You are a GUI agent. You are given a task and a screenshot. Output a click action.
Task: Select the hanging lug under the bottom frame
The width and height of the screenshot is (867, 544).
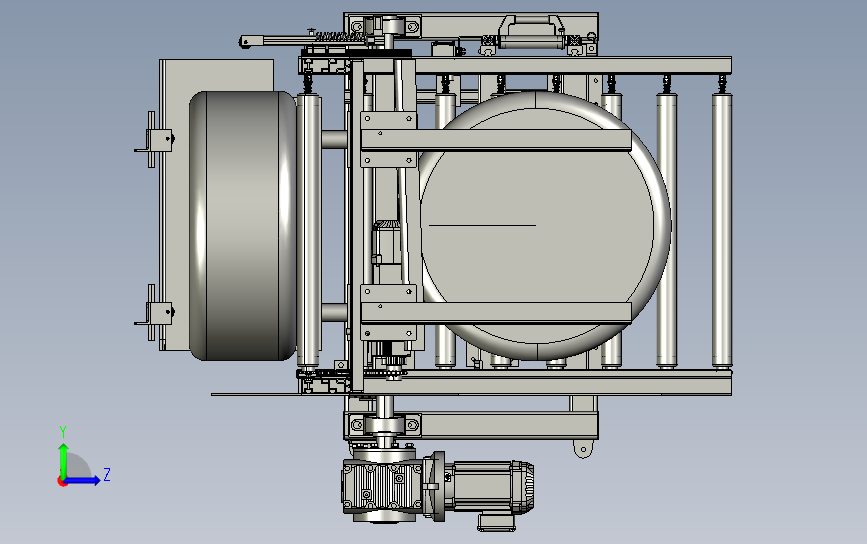click(582, 448)
